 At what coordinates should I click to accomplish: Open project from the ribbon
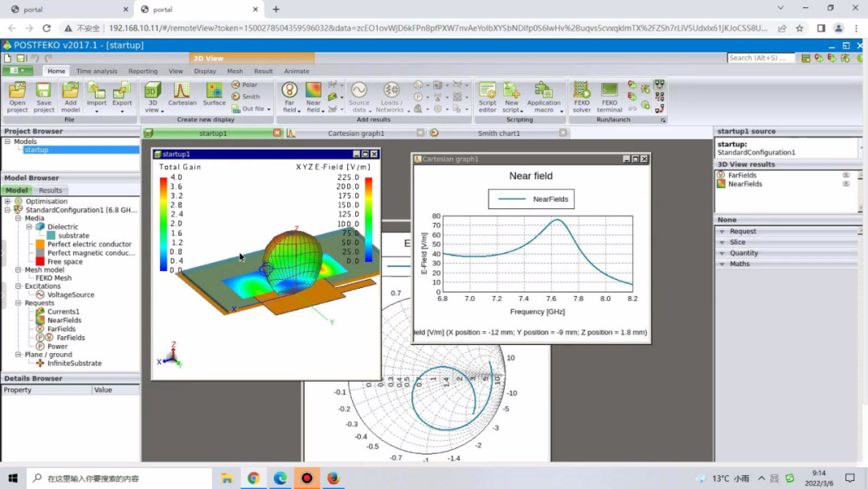pyautogui.click(x=17, y=97)
